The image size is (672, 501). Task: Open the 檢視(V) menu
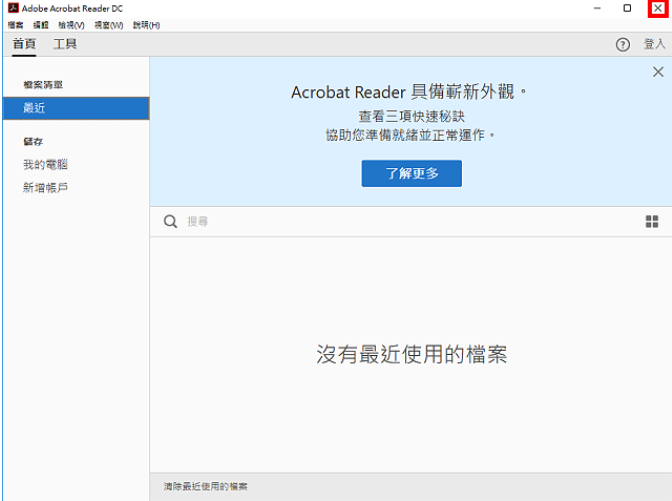click(71, 25)
